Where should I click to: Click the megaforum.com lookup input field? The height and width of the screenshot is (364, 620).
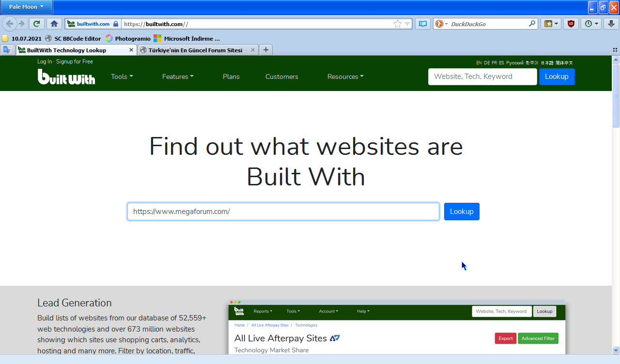coord(283,212)
